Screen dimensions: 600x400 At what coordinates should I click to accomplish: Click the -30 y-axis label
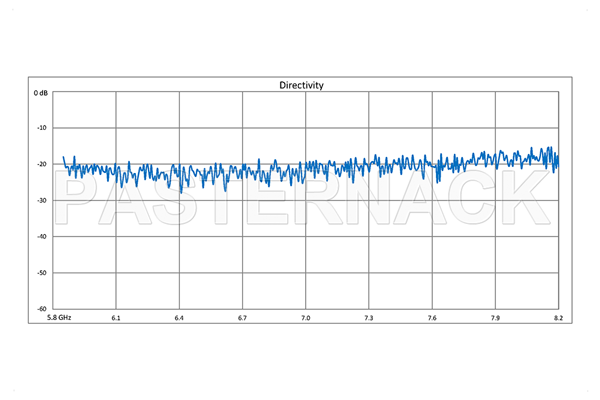click(42, 201)
